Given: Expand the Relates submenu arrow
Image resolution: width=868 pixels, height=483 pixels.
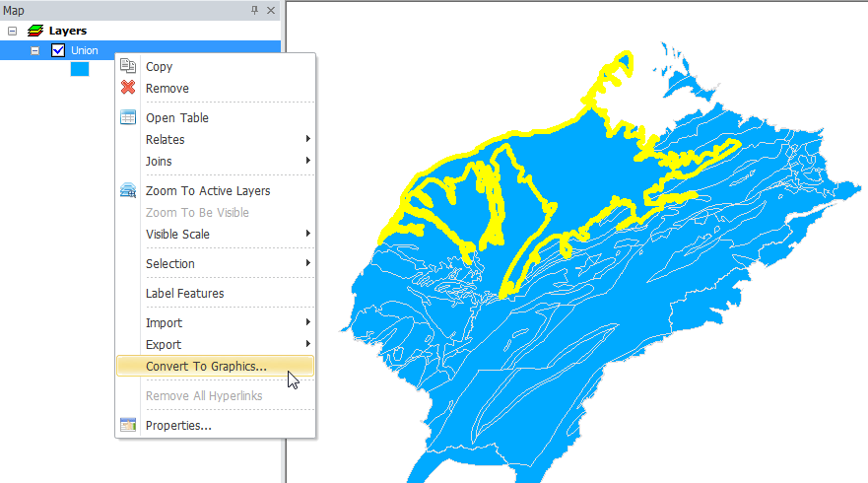Looking at the screenshot, I should click(307, 139).
